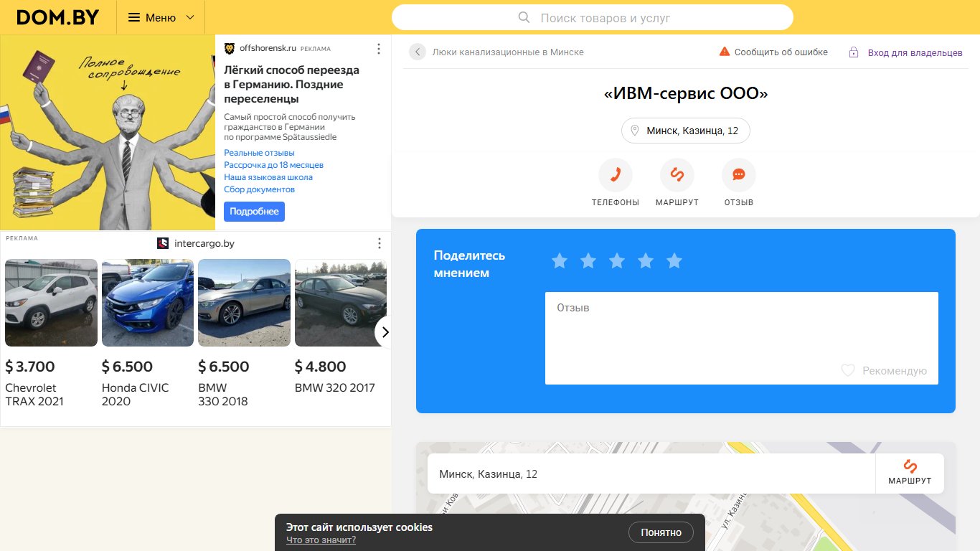Toggle the Рекомендую heart

pos(848,370)
